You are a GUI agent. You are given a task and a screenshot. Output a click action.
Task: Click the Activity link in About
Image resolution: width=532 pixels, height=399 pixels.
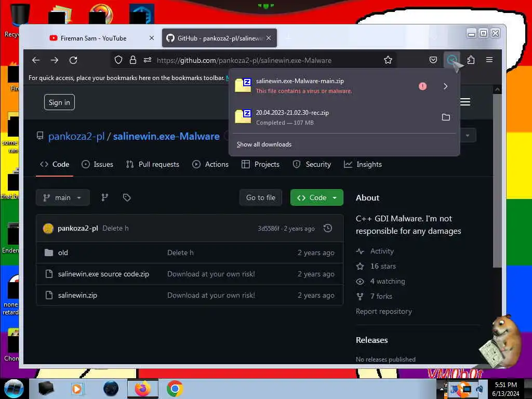pos(382,251)
